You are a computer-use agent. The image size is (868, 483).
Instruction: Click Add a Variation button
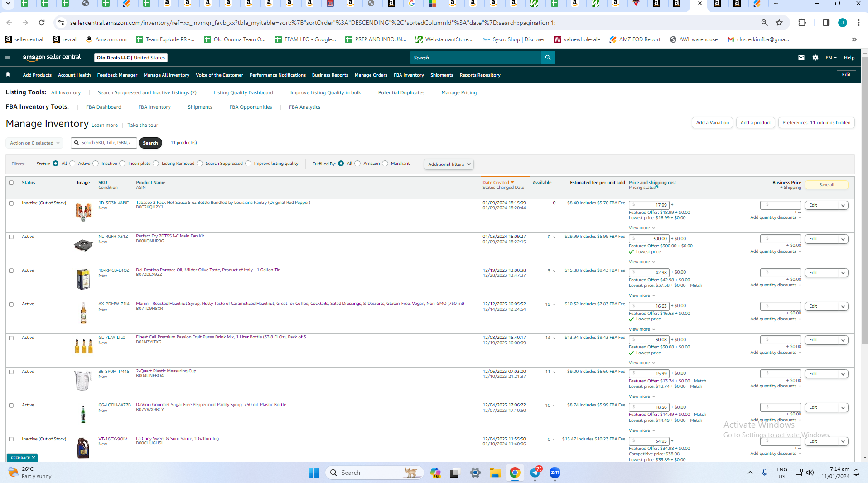pos(712,123)
